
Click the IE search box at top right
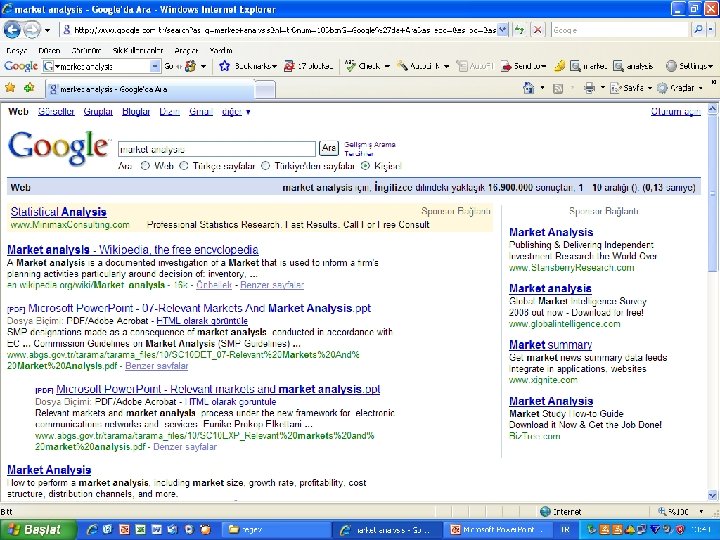click(620, 30)
